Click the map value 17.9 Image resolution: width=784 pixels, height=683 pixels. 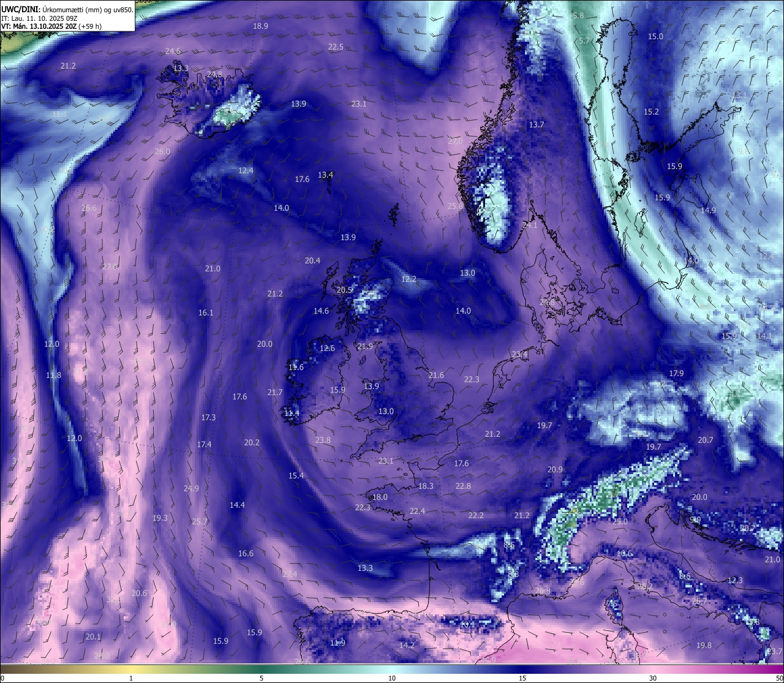coord(676,373)
